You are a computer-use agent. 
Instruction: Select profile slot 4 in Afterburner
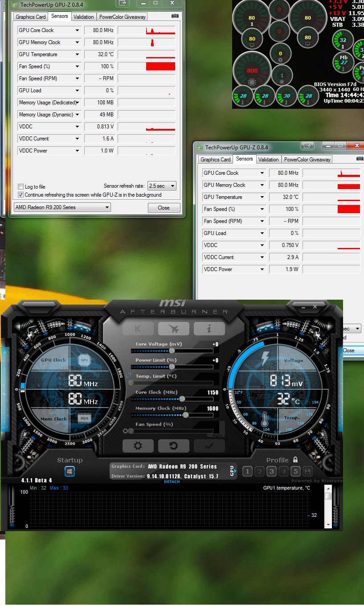pyautogui.click(x=284, y=471)
